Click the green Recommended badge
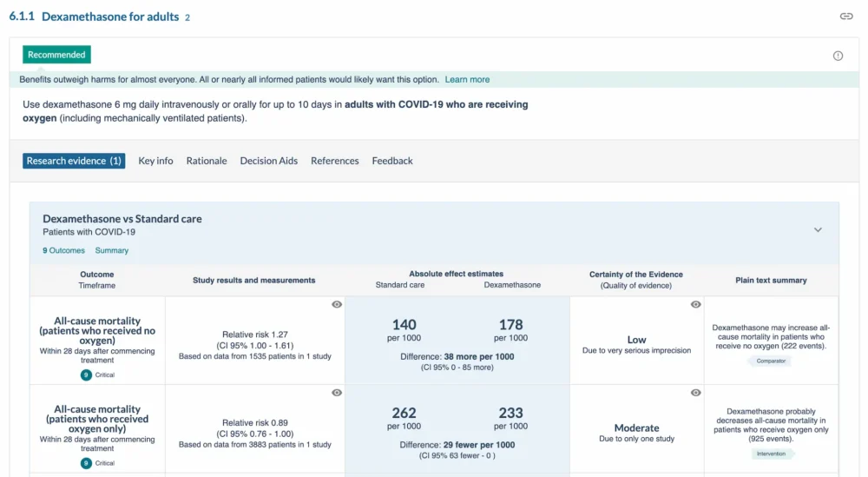The width and height of the screenshot is (868, 477). [56, 55]
